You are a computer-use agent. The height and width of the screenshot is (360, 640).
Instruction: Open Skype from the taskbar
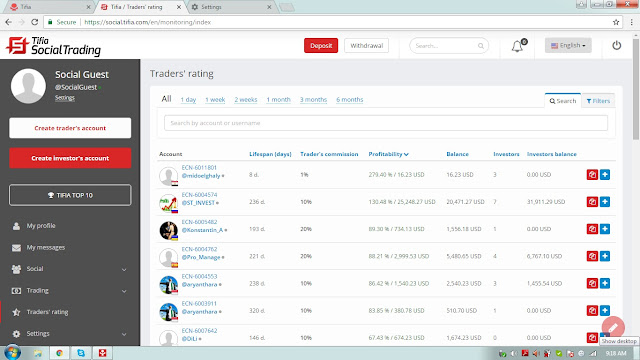coord(81,353)
